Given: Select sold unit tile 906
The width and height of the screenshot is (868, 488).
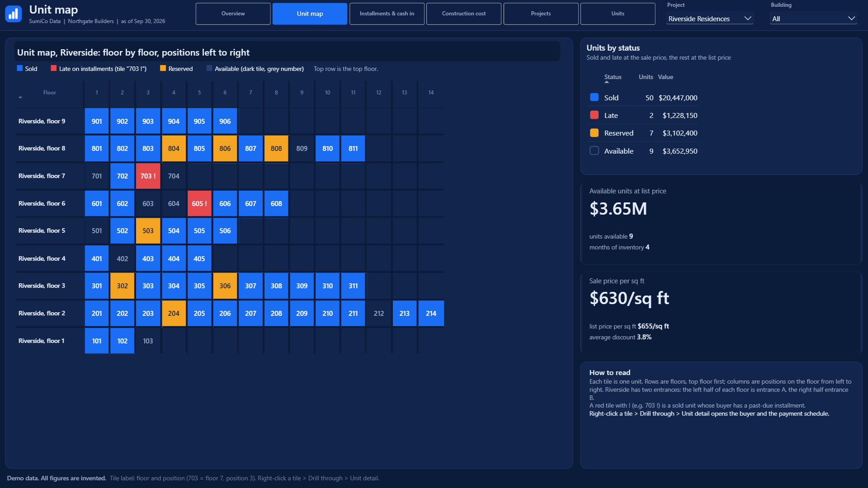Looking at the screenshot, I should pos(225,121).
